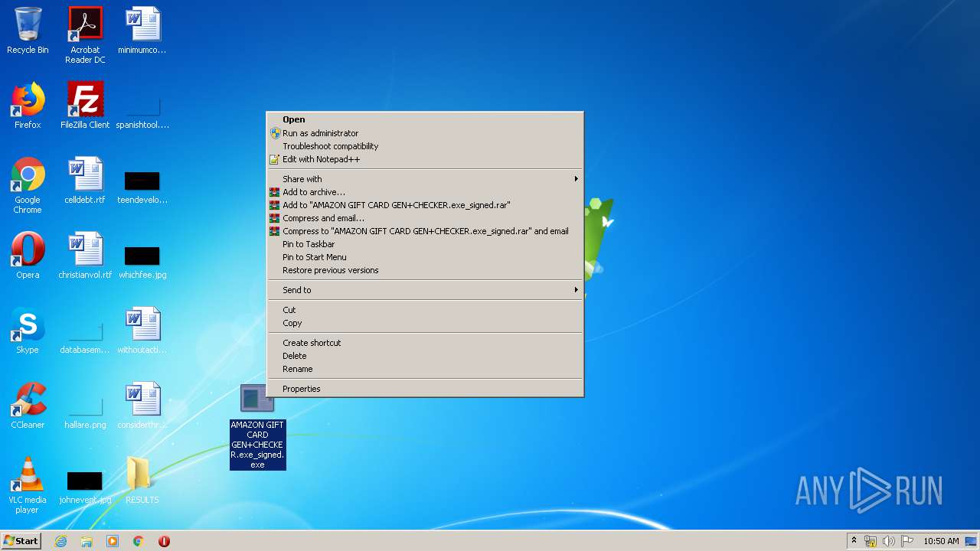Open the RESULTS folder icon
This screenshot has width=980, height=551.
coord(142,481)
